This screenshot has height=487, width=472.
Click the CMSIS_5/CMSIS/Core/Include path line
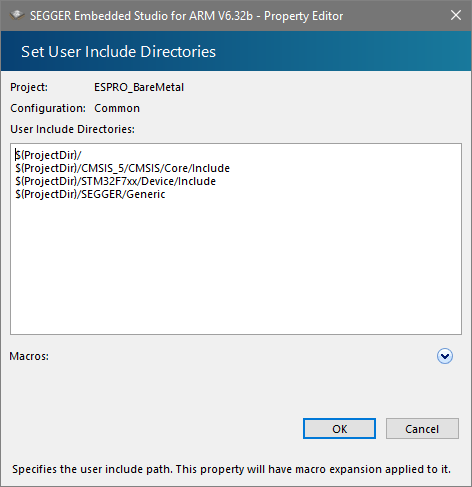pyautogui.click(x=122, y=168)
